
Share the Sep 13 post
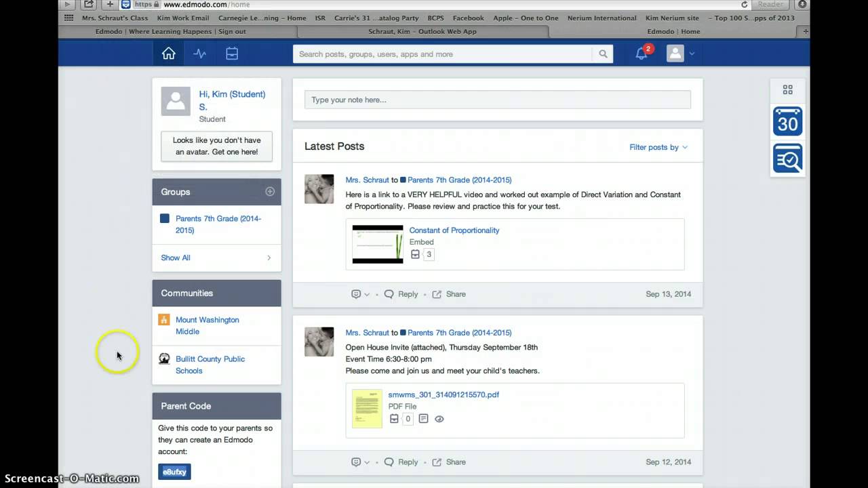tap(449, 294)
